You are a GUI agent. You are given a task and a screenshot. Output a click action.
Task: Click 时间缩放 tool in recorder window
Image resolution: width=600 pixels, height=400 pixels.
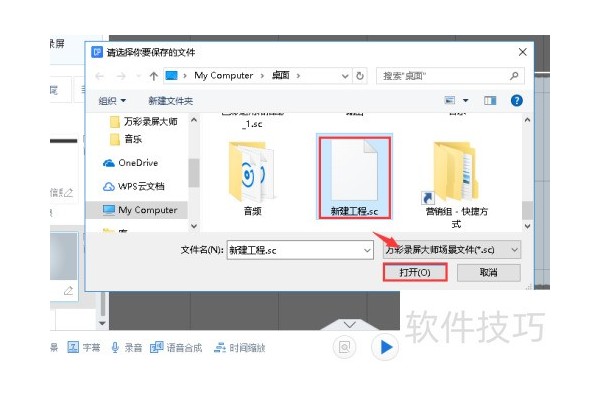pyautogui.click(x=240, y=348)
